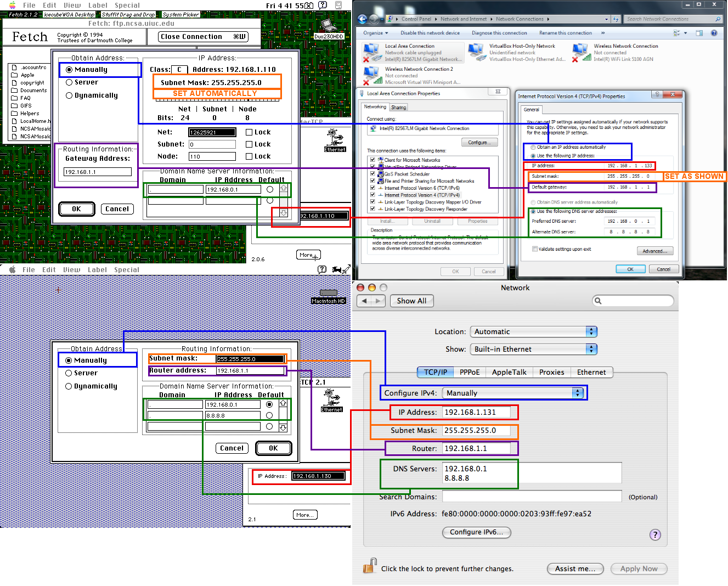Viewport: 728px width, 586px height.
Task: Switch to the PPPoE tab
Action: coord(470,372)
